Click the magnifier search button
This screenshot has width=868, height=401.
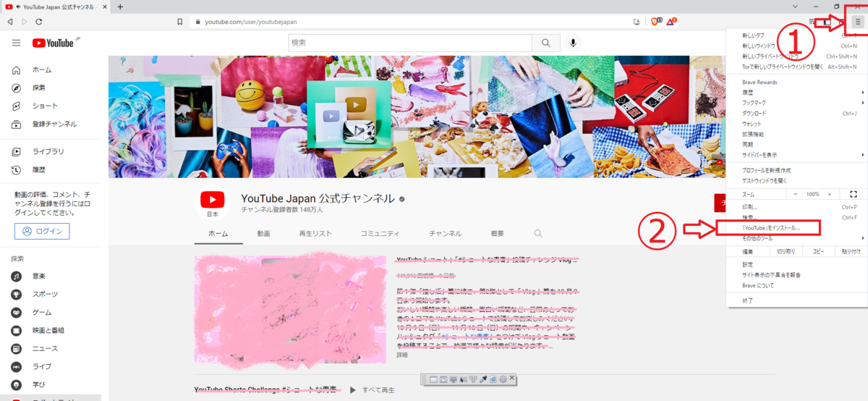546,43
